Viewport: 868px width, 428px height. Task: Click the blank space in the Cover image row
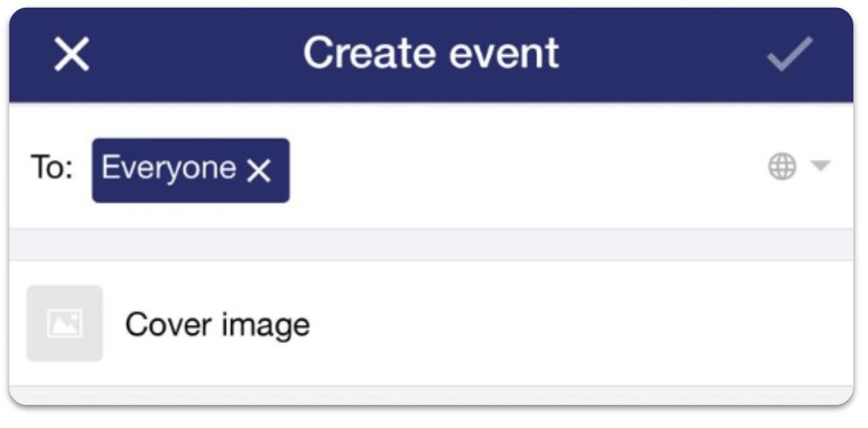581,323
